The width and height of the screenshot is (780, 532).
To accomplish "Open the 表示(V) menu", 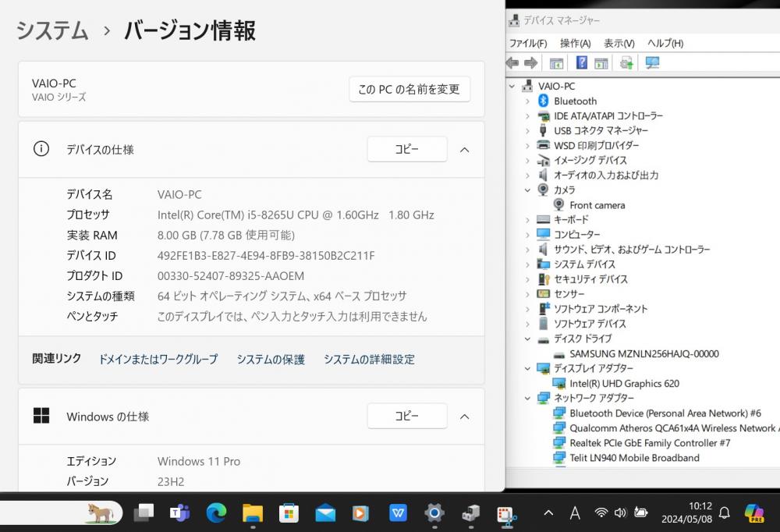I will pos(619,43).
